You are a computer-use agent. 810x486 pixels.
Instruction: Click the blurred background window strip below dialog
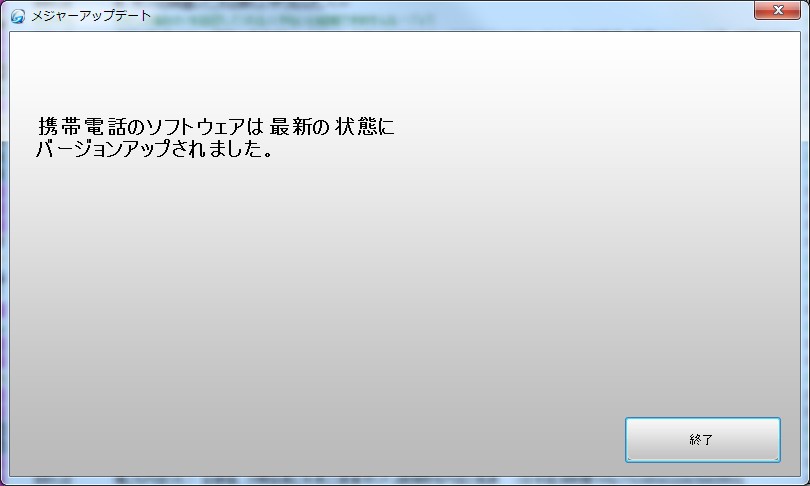[x=405, y=481]
